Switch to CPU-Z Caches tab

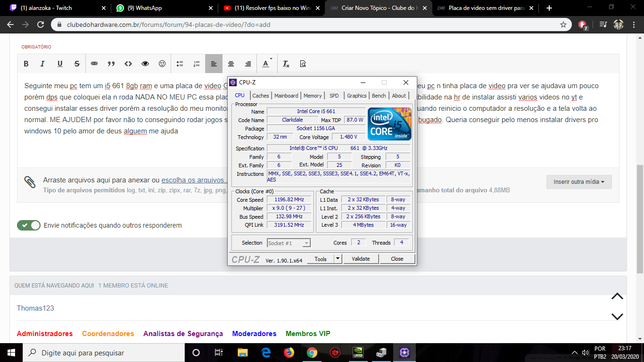point(261,96)
